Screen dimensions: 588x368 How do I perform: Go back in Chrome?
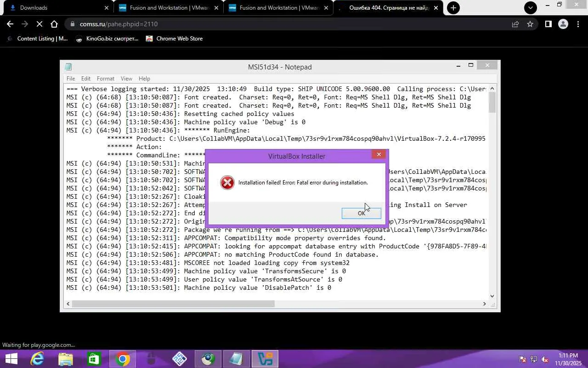pyautogui.click(x=10, y=24)
